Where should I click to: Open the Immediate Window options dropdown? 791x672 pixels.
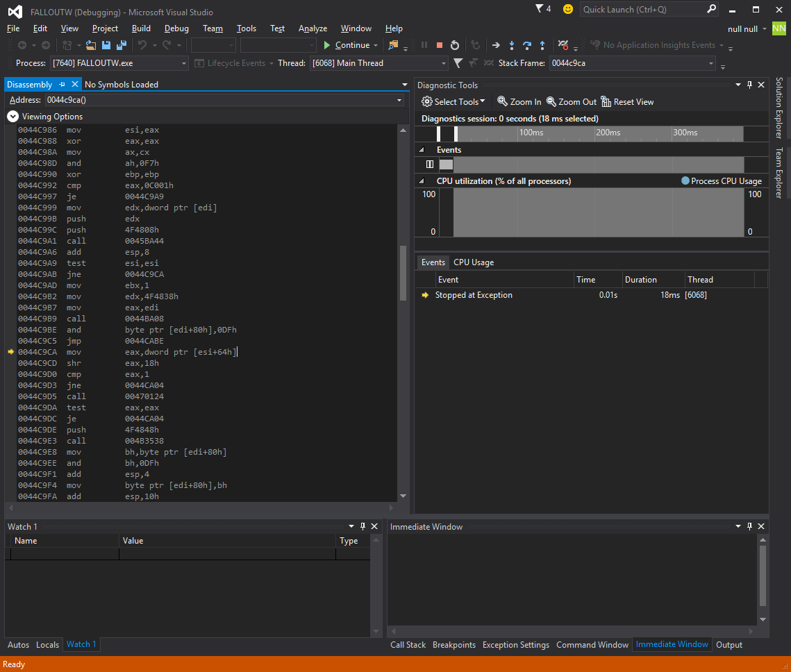pyautogui.click(x=738, y=526)
